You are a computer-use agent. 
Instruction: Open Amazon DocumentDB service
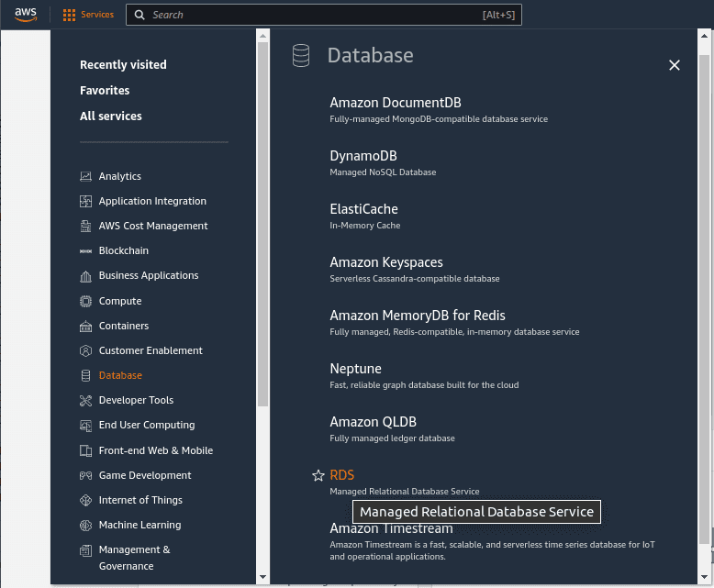click(396, 103)
